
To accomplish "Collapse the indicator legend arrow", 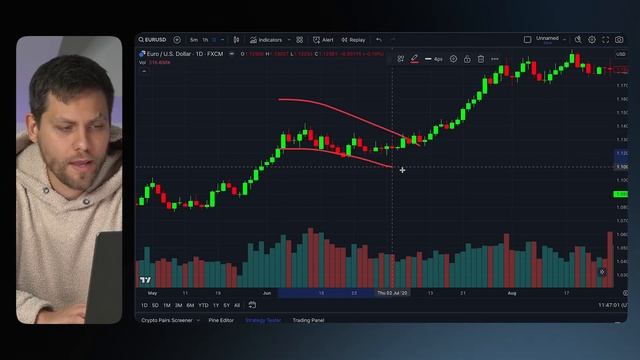I will click(144, 71).
